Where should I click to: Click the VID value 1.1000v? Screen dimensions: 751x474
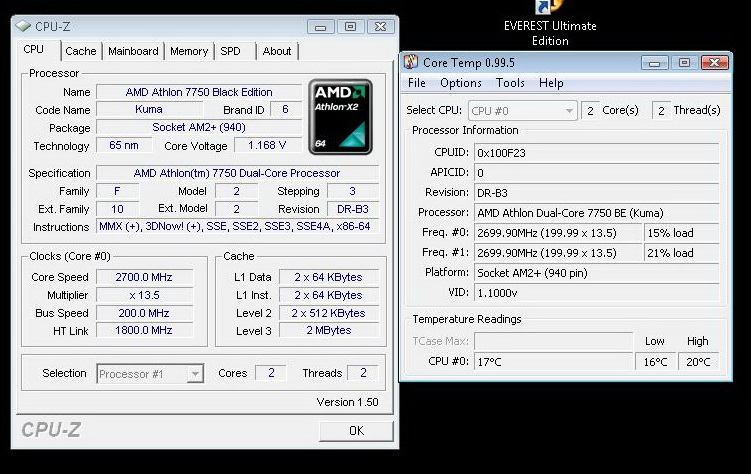597,293
